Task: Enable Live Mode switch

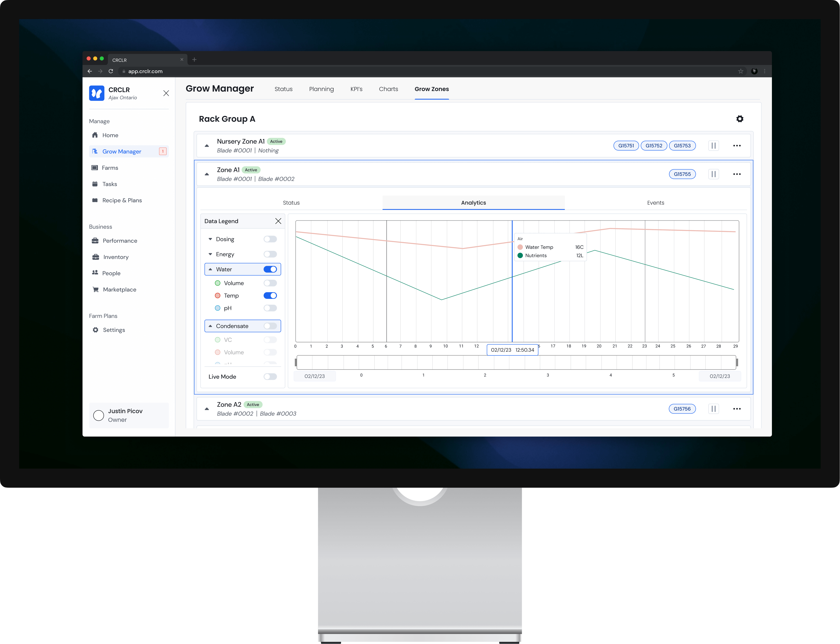Action: (x=270, y=376)
